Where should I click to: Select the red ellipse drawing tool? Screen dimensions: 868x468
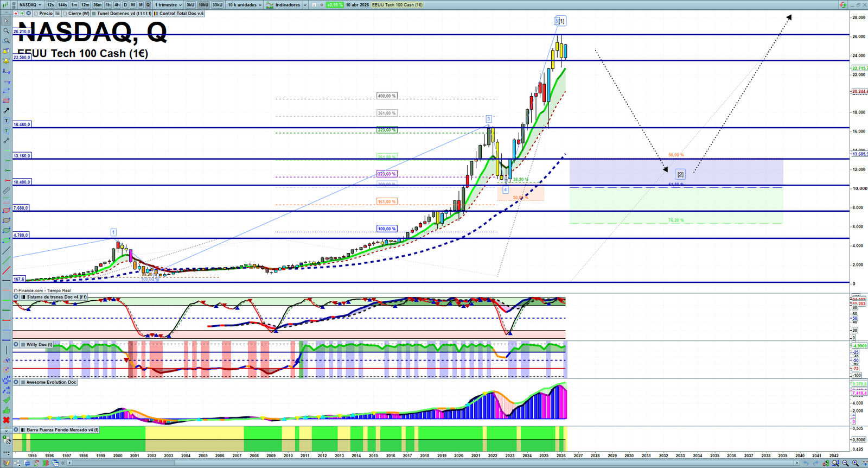(x=7, y=211)
